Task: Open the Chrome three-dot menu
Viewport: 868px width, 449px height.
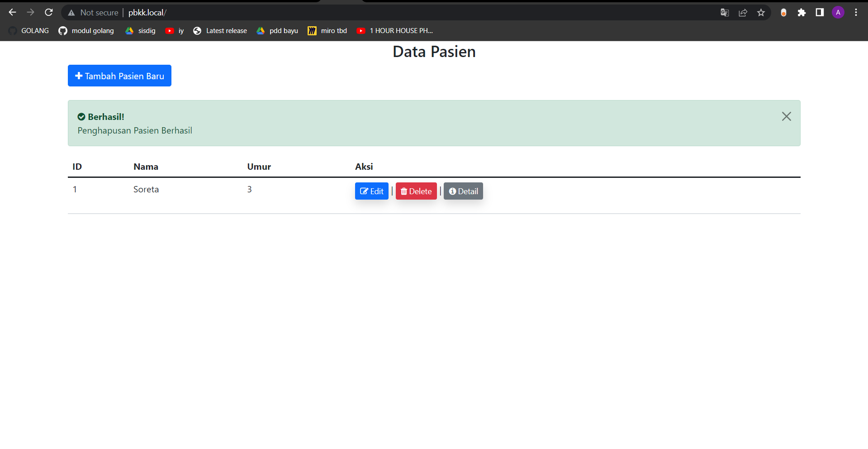Action: coord(856,12)
